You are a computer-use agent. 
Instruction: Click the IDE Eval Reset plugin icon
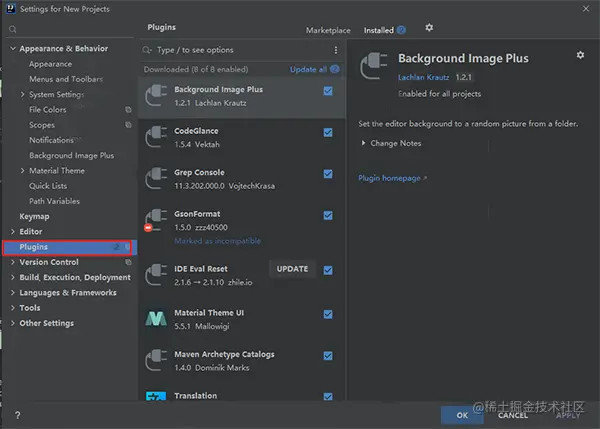coord(156,275)
